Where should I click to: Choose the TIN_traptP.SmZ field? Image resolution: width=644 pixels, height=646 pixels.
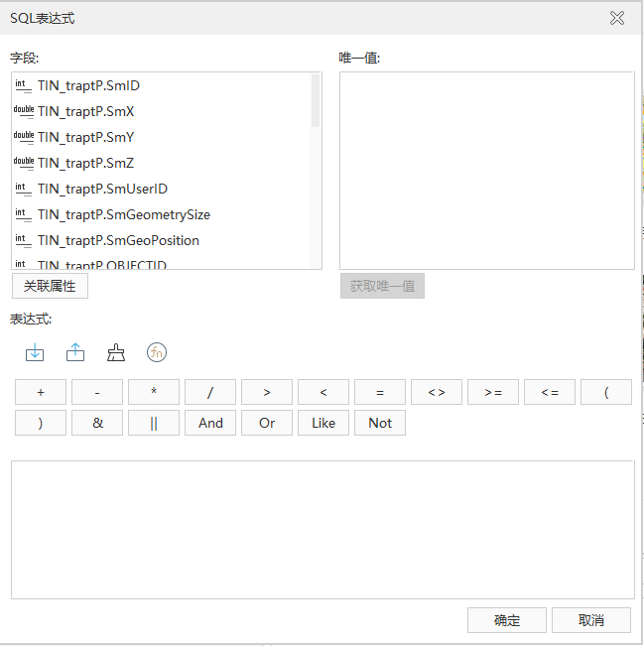point(85,163)
